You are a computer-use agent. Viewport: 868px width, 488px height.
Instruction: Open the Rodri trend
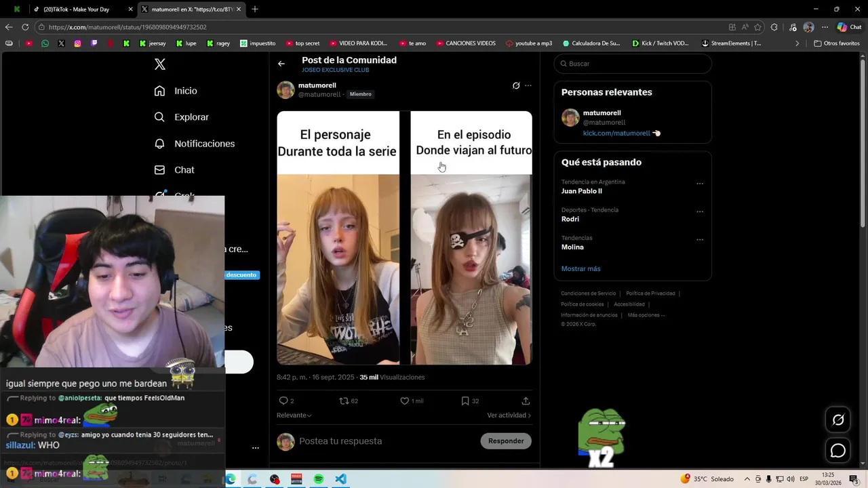coord(570,219)
